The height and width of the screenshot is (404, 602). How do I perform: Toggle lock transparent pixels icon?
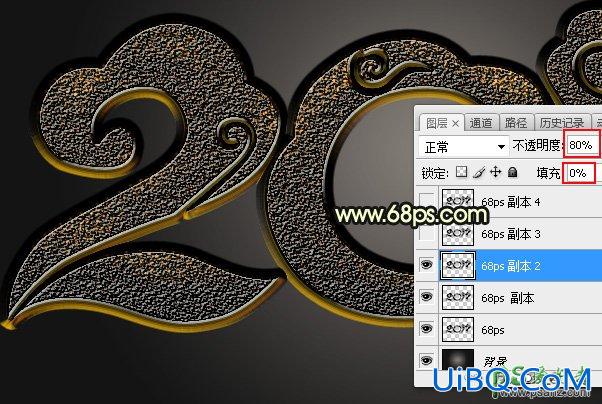coord(461,172)
